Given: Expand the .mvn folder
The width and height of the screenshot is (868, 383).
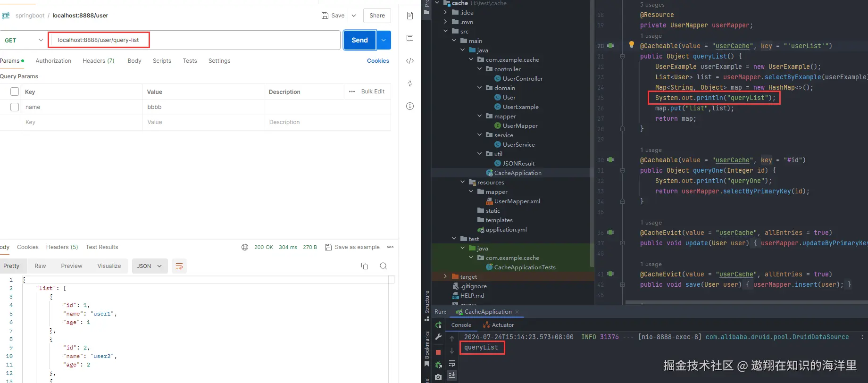Looking at the screenshot, I should 445,22.
